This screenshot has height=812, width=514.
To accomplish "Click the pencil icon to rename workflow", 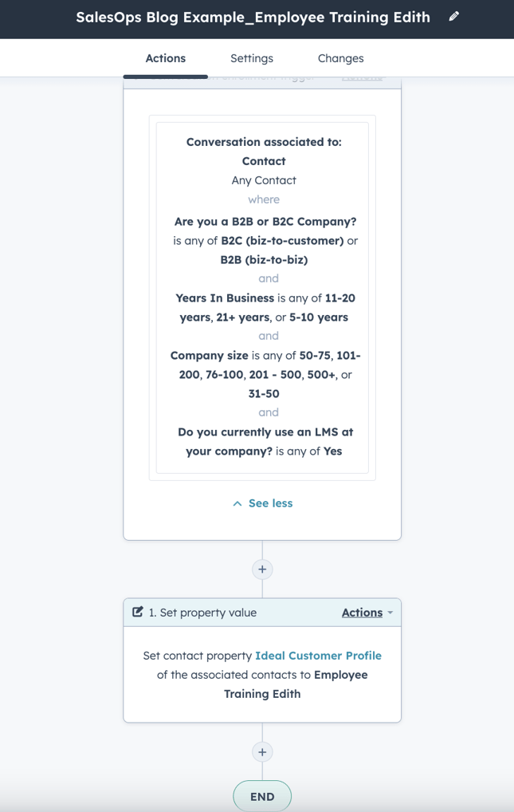I will click(x=454, y=17).
